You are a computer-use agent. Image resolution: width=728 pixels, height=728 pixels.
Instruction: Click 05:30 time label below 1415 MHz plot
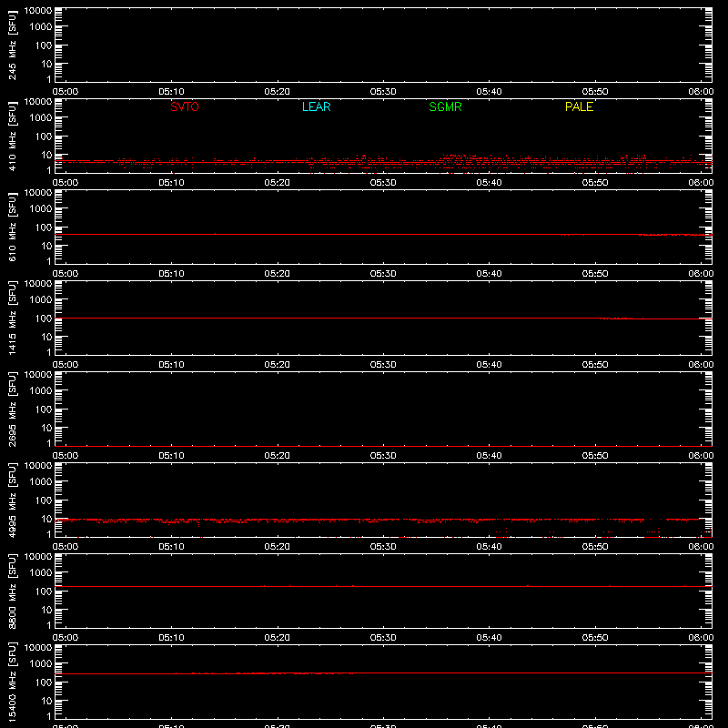pyautogui.click(x=383, y=365)
